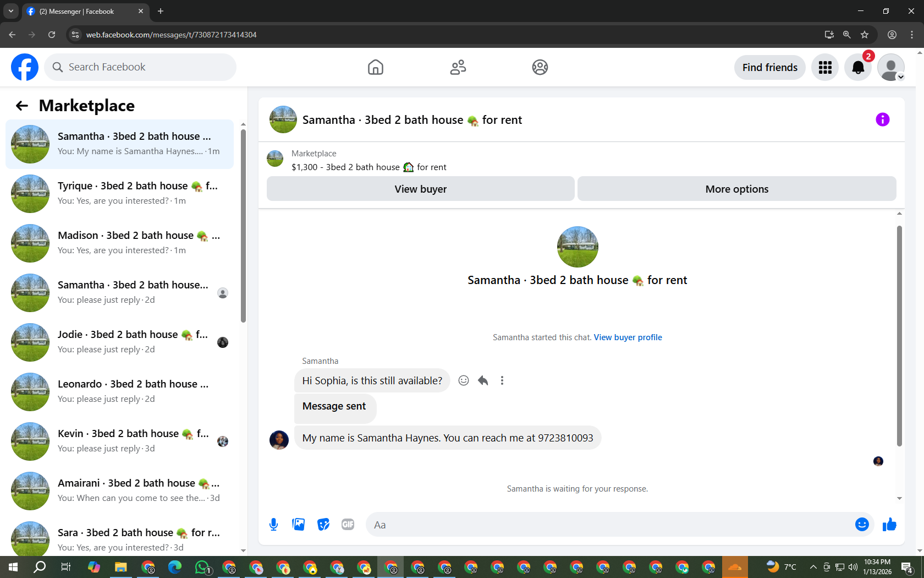This screenshot has width=924, height=578.
Task: Bookmark page with star icon
Action: [x=865, y=35]
